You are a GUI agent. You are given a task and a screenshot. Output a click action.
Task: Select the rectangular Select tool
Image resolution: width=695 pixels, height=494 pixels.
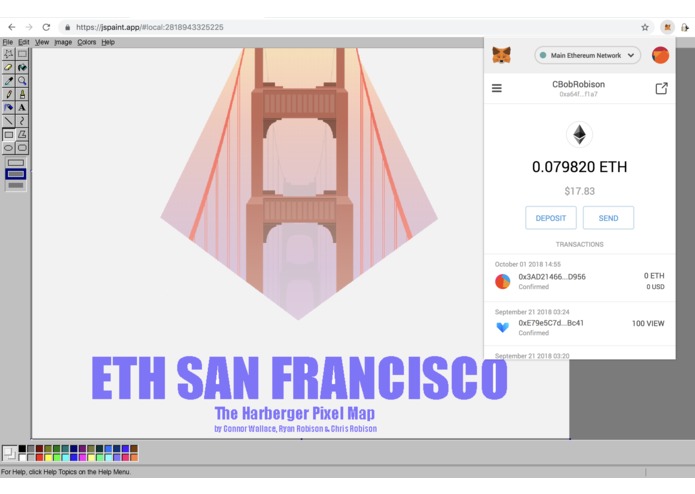pyautogui.click(x=22, y=54)
